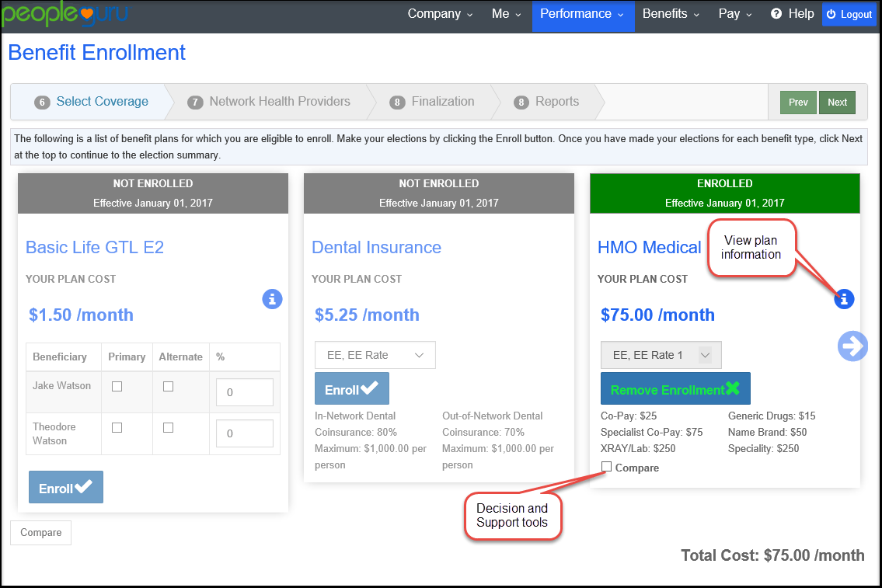Click Enroll under Dental Insurance
Viewport: 882px width, 588px height.
tap(351, 388)
